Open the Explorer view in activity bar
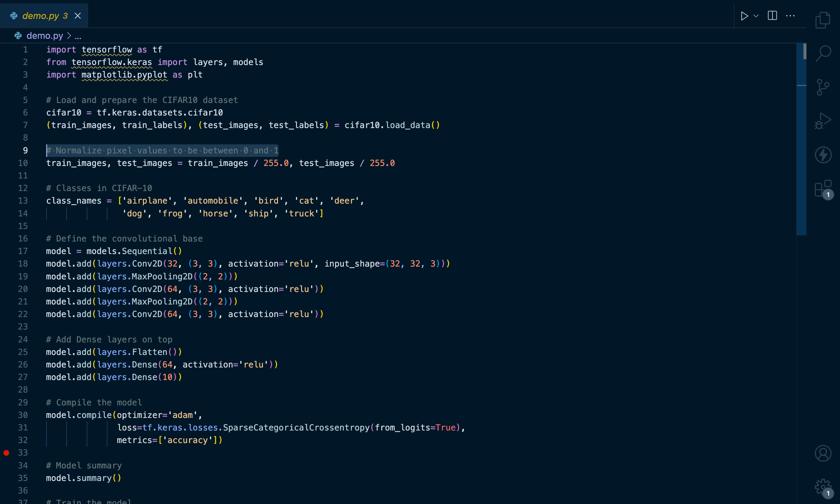This screenshot has height=504, width=840. pyautogui.click(x=823, y=20)
